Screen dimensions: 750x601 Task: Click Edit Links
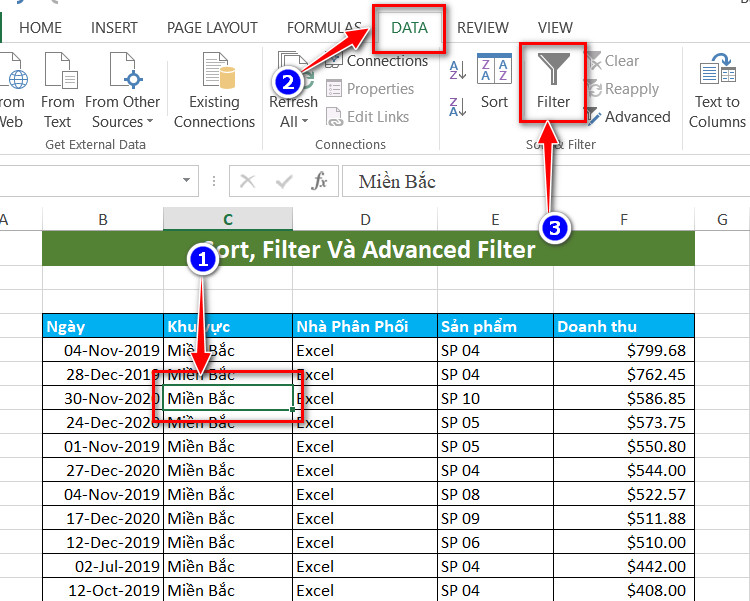(x=367, y=117)
